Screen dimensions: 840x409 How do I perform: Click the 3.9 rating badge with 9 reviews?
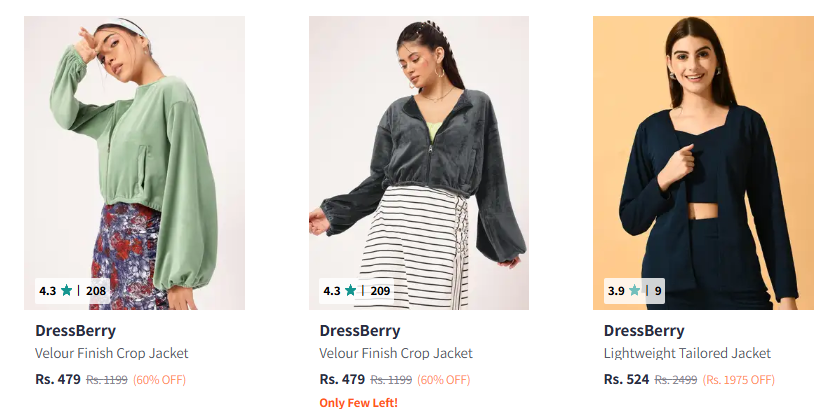[634, 291]
